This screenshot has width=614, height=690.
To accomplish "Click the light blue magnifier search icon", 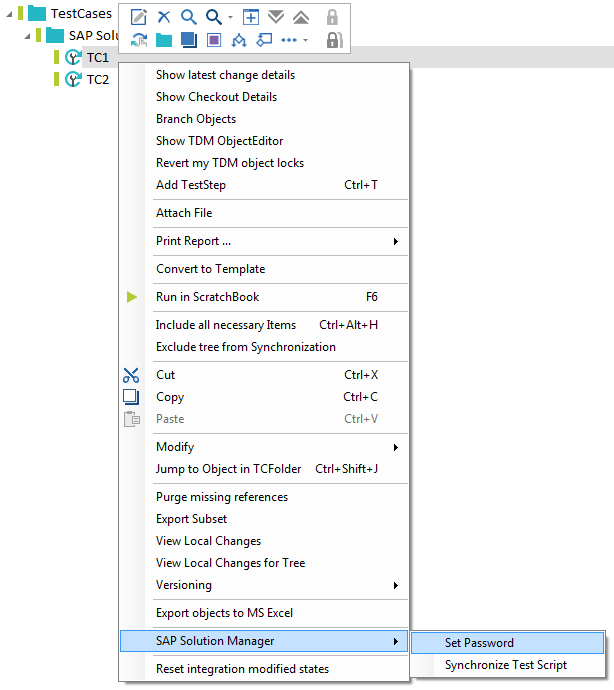I will (x=188, y=17).
